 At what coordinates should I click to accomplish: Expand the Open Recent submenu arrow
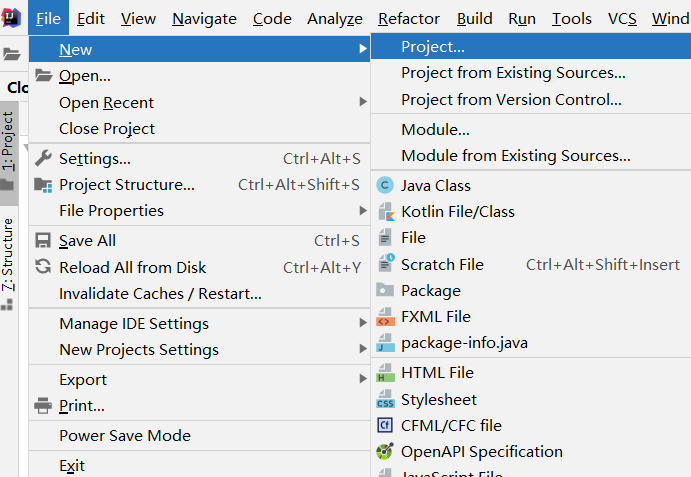pyautogui.click(x=363, y=102)
